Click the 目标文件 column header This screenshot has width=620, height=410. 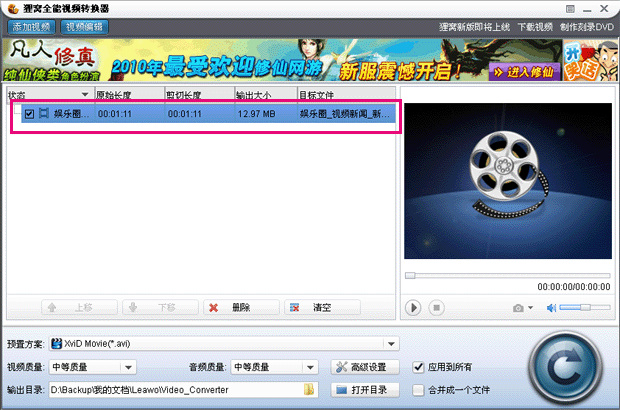coord(346,94)
